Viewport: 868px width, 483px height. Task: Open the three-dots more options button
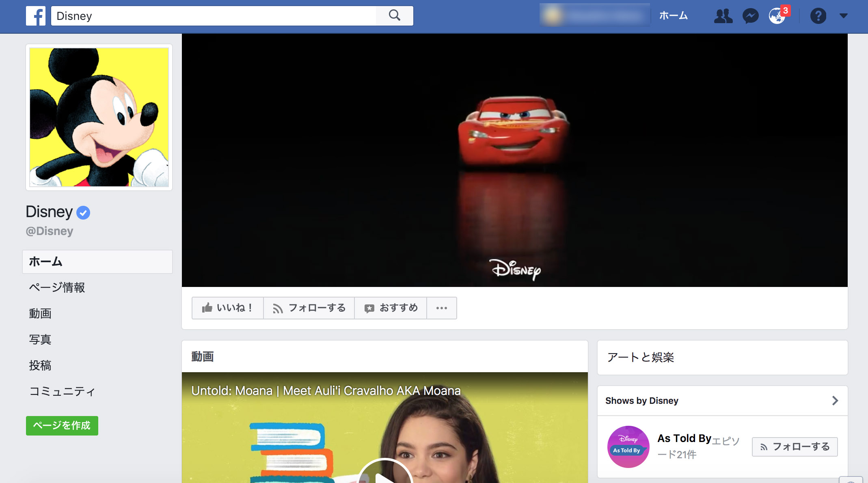(442, 308)
